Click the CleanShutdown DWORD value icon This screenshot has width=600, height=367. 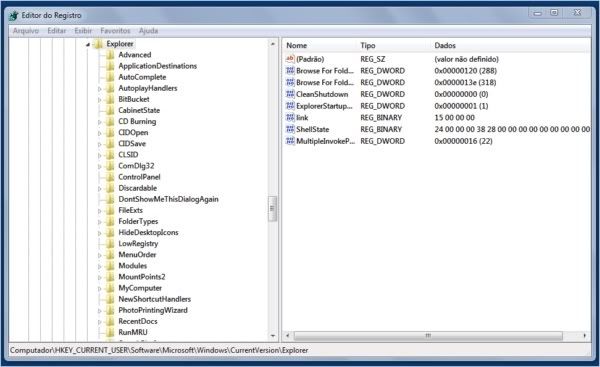pos(290,94)
